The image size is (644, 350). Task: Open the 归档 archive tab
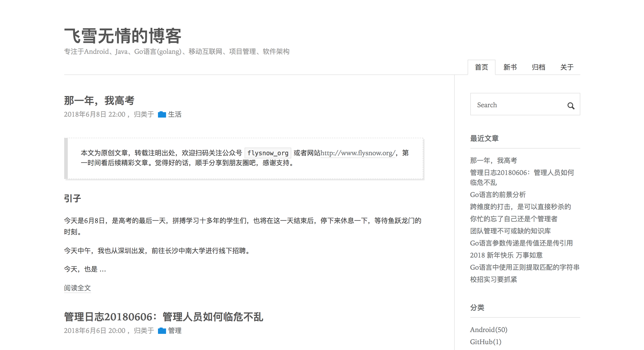[538, 67]
